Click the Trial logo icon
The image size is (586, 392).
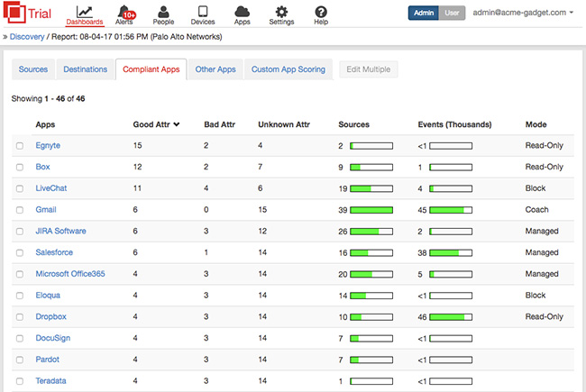17,14
